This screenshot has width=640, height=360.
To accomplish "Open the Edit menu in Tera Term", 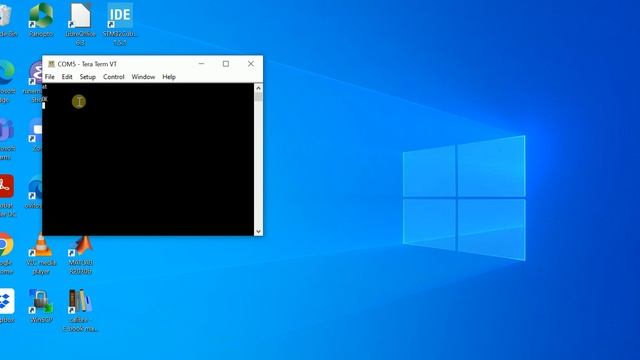I will (x=67, y=77).
